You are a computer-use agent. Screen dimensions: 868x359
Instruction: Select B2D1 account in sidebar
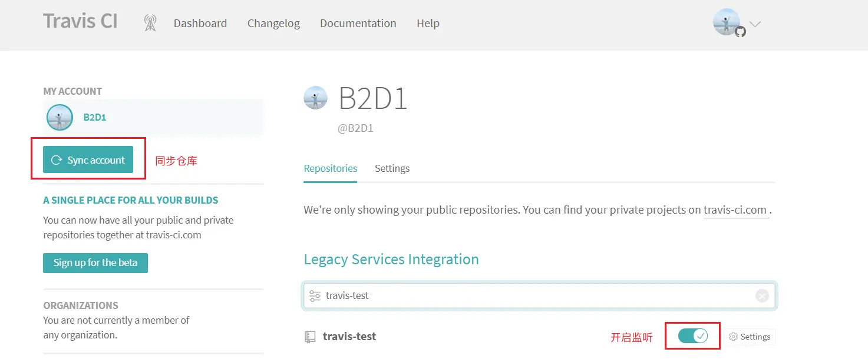pyautogui.click(x=153, y=117)
